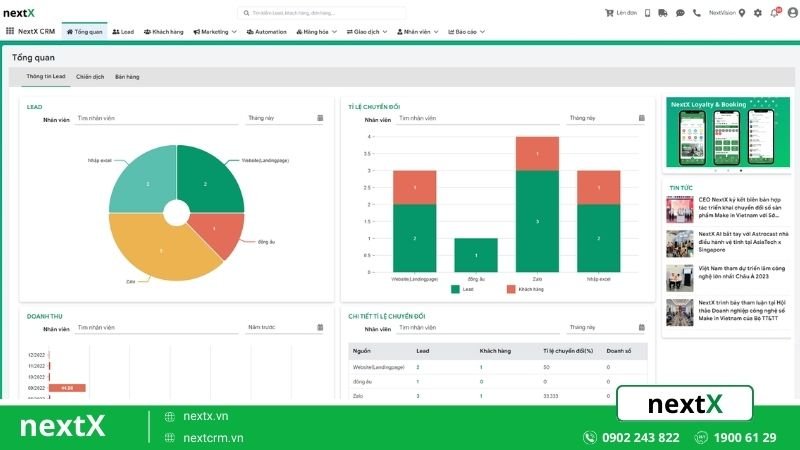Open the Tổng quan tab
Viewport: 800px width, 450px height.
click(x=85, y=32)
